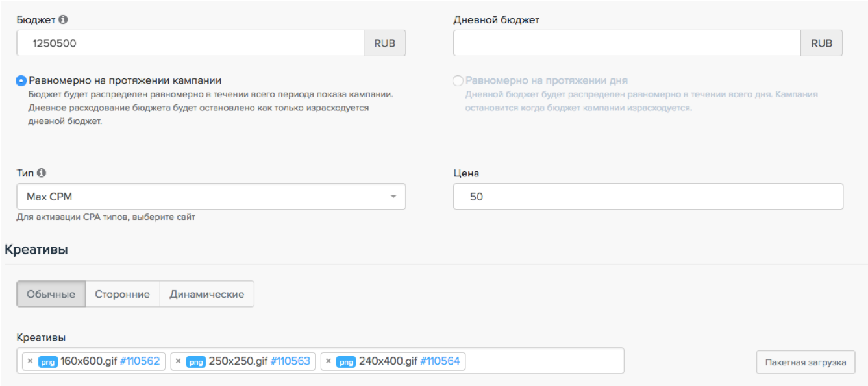
Task: Open the Max CPM type dropdown
Action: [x=211, y=197]
